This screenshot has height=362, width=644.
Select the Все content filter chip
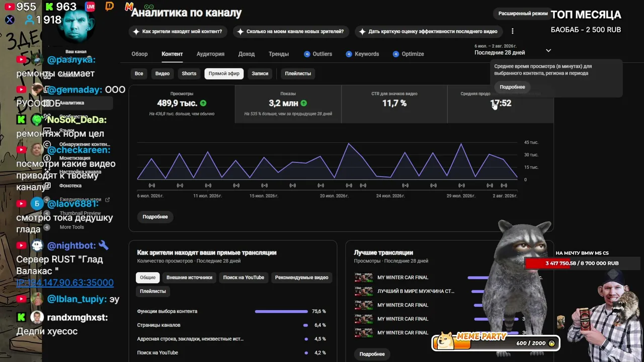pyautogui.click(x=139, y=73)
